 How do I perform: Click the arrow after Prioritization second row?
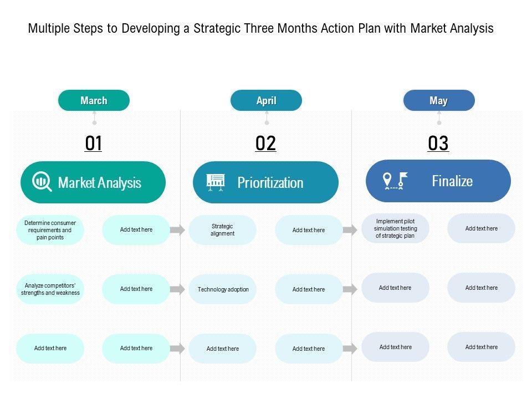click(x=350, y=289)
